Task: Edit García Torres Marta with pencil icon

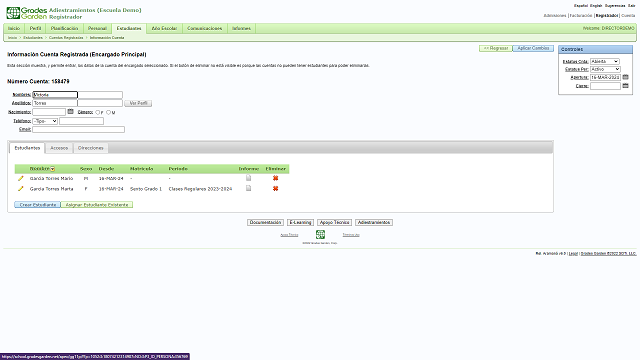Action: [20, 189]
